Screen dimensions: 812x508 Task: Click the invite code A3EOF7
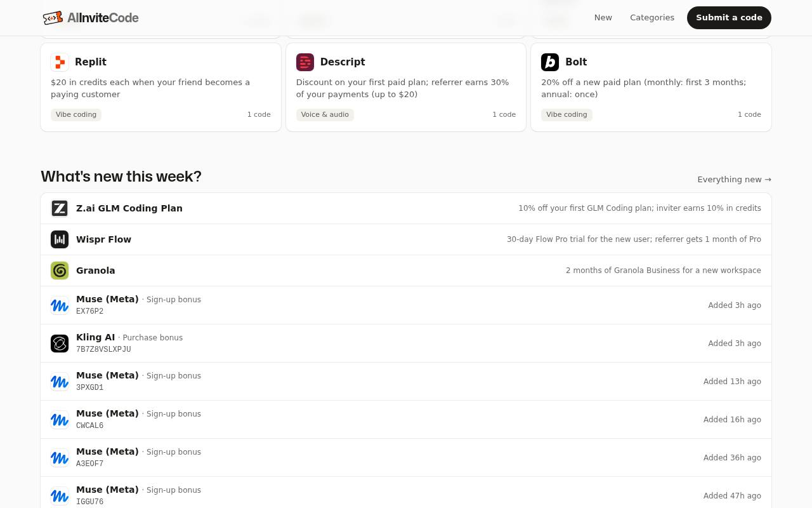pos(89,464)
